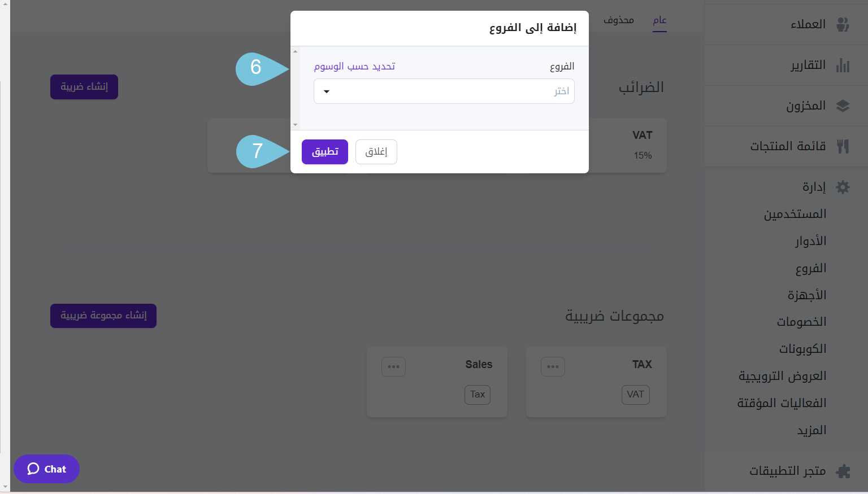Select the عام tab
Viewport: 868px width, 494px height.
coord(659,20)
